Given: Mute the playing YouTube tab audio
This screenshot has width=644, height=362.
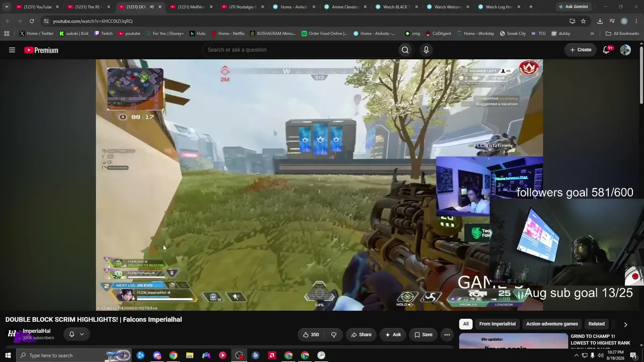Looking at the screenshot, I should coord(151,7).
